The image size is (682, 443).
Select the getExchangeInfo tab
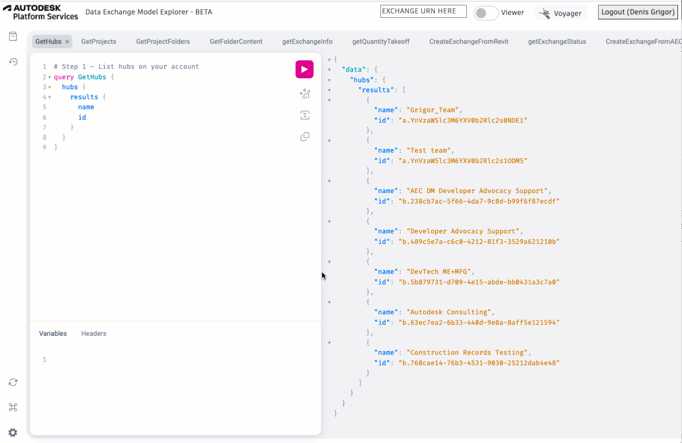tap(307, 42)
